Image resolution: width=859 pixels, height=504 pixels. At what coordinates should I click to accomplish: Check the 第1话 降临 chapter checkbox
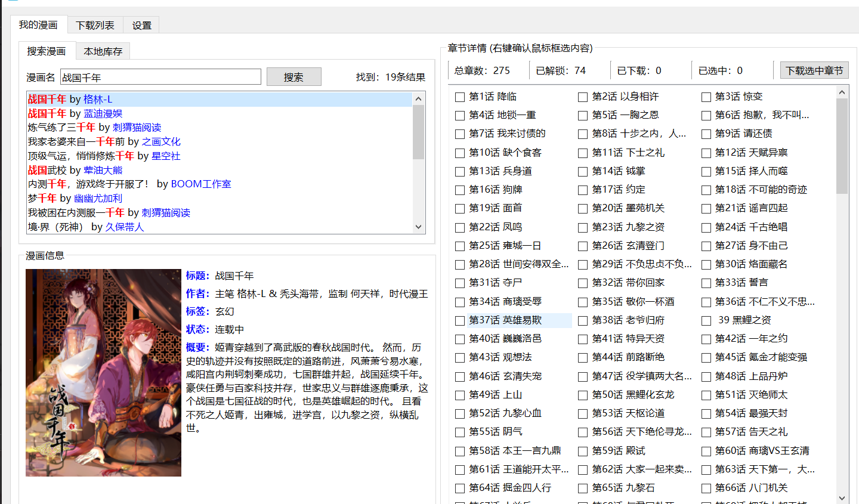[460, 97]
